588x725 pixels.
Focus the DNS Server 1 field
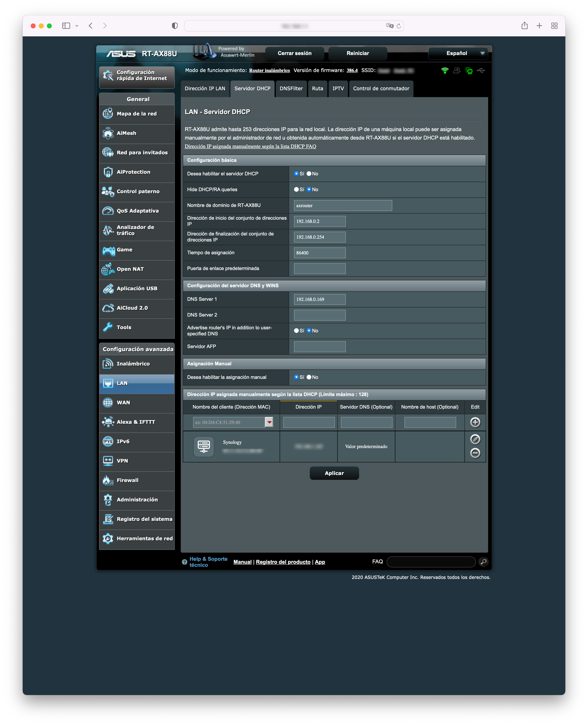(320, 299)
